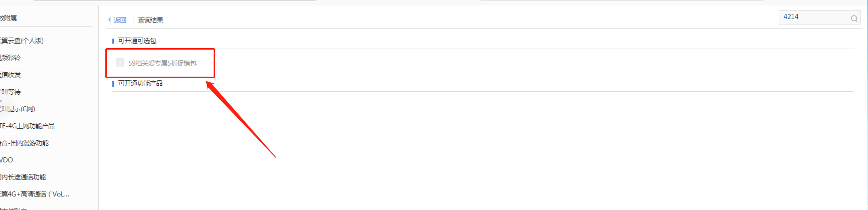
Task: Tick the 59档关爱专属5折促销包 checkbox
Action: coord(120,63)
